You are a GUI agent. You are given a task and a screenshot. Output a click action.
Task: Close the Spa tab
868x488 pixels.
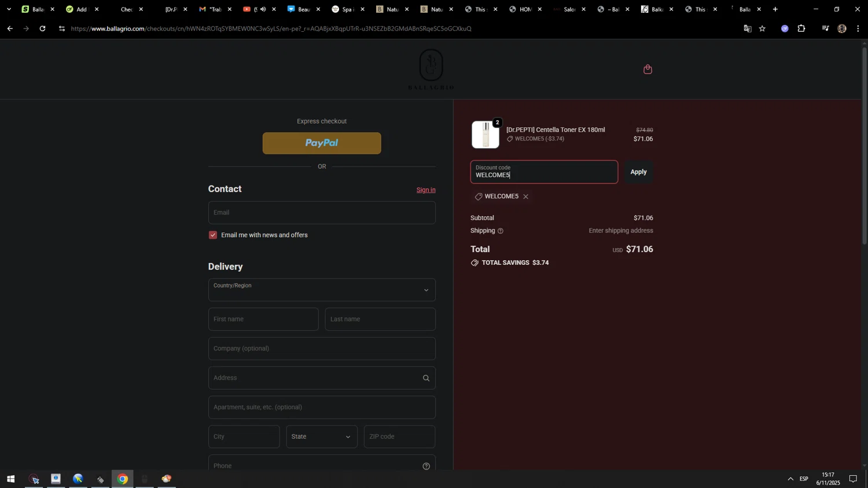tap(363, 9)
